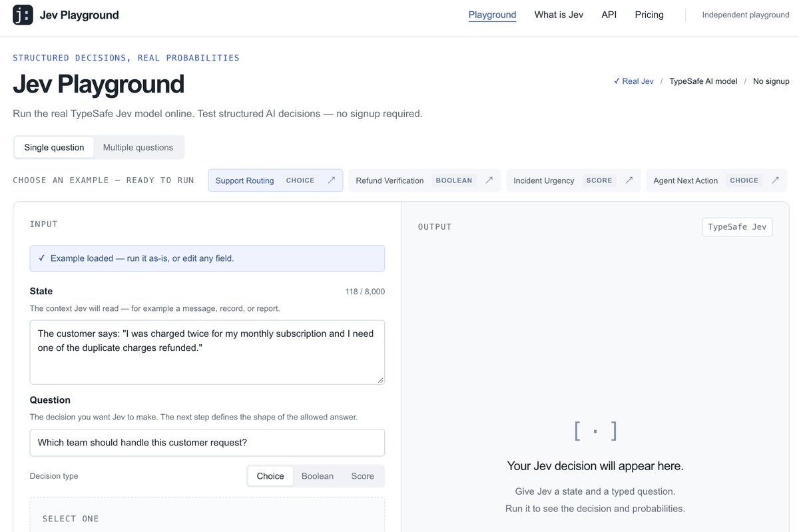Viewport: 799px width, 532px height.
Task: Switch to the Single question tab
Action: pyautogui.click(x=55, y=147)
